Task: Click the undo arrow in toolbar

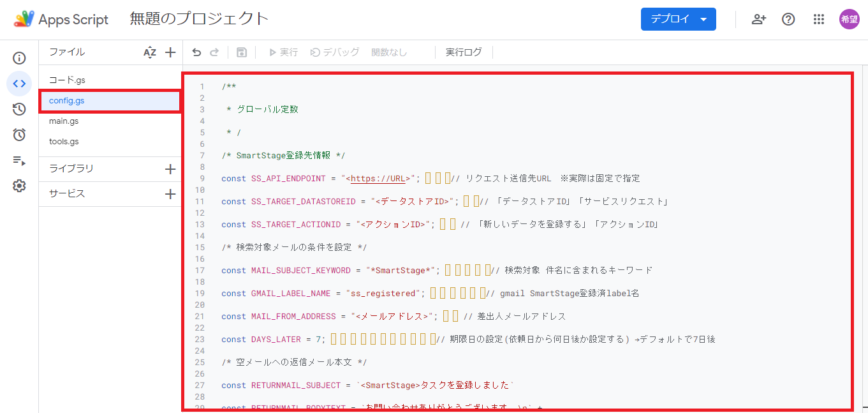Action: click(196, 52)
